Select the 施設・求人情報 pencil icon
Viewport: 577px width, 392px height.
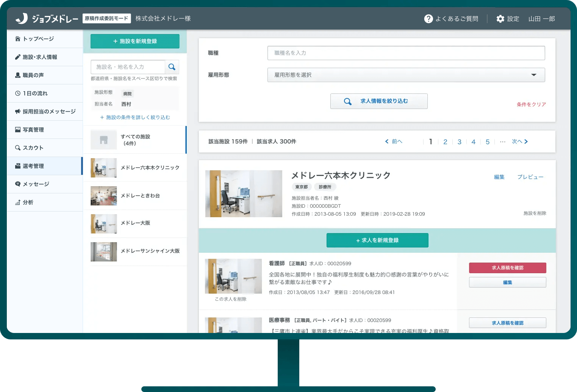(17, 57)
